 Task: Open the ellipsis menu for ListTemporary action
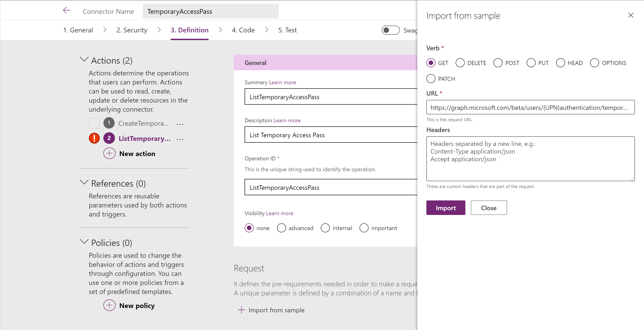[x=180, y=139]
